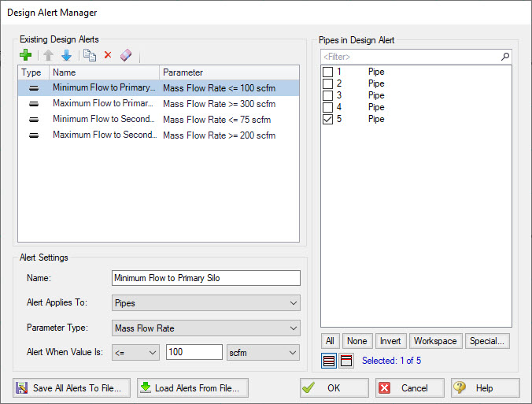This screenshot has height=404, width=532.
Task: Click the Name column header
Action: [x=104, y=72]
